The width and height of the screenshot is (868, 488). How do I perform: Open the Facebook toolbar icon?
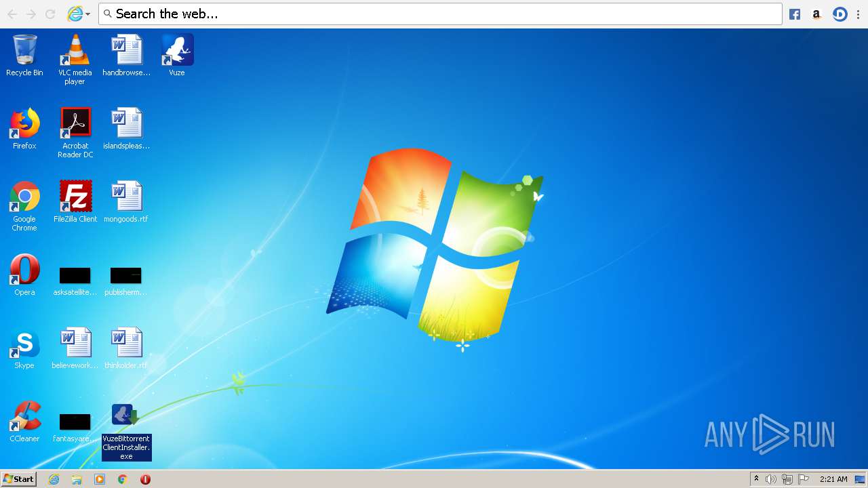coord(795,14)
